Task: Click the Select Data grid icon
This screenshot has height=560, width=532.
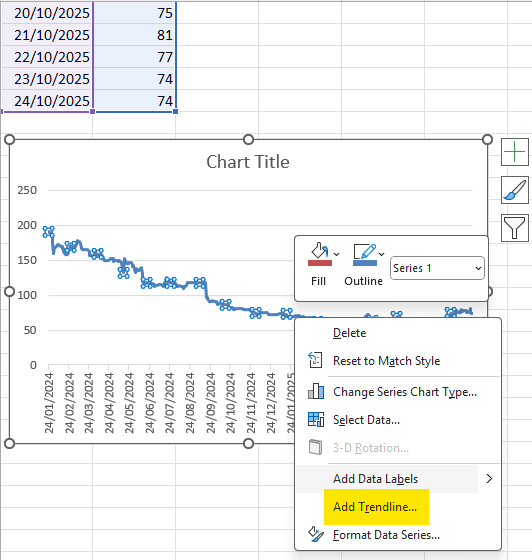Action: [x=316, y=419]
